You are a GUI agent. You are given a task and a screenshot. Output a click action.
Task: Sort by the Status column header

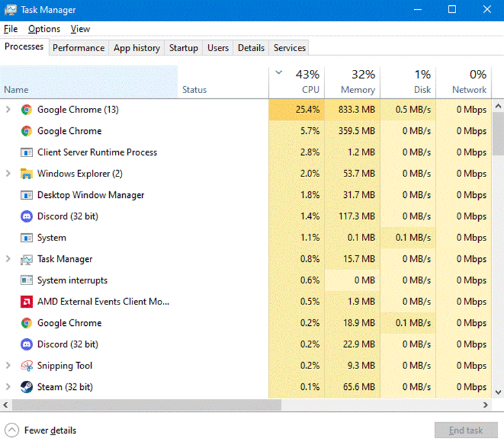(x=223, y=82)
